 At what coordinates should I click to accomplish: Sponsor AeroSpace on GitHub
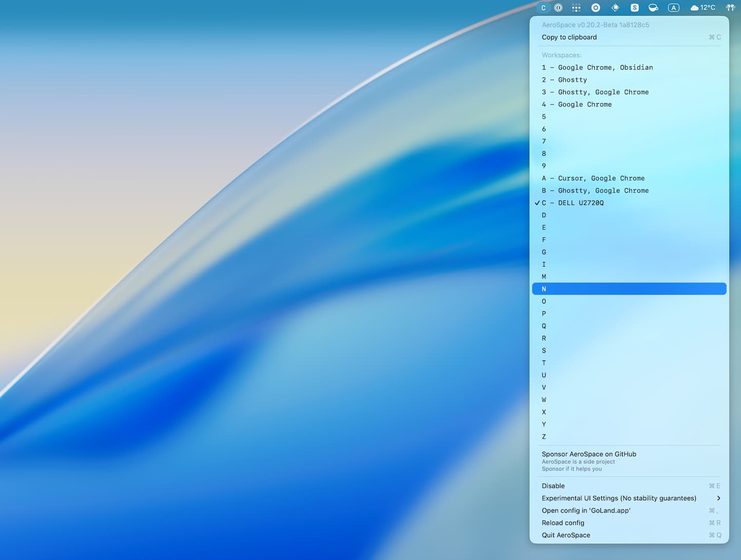pos(589,454)
